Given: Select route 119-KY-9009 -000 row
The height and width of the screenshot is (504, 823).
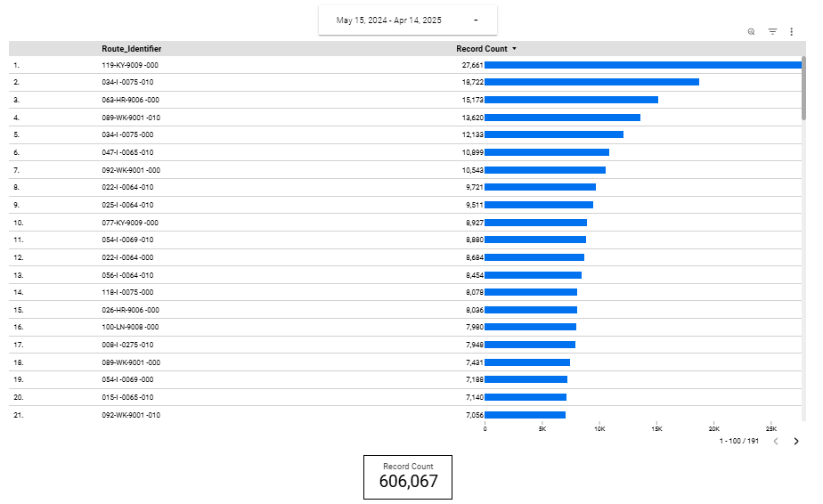Looking at the screenshot, I should pyautogui.click(x=130, y=65).
